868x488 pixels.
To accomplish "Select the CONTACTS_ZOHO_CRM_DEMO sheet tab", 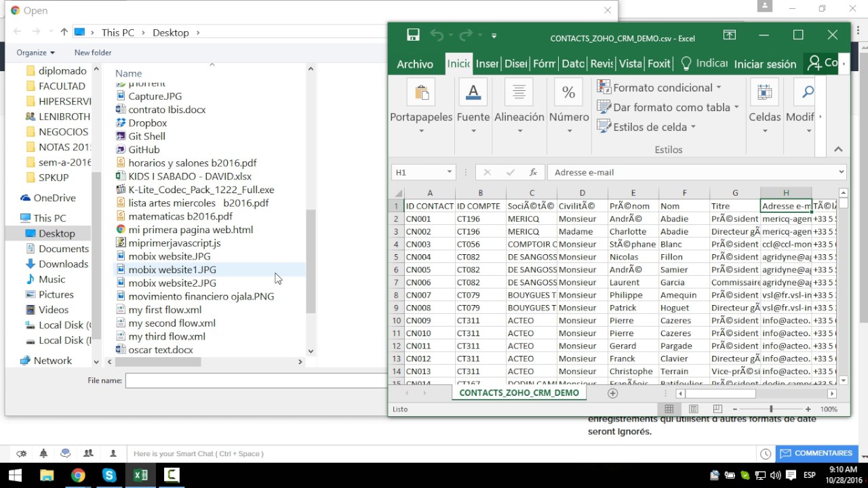I will (519, 393).
